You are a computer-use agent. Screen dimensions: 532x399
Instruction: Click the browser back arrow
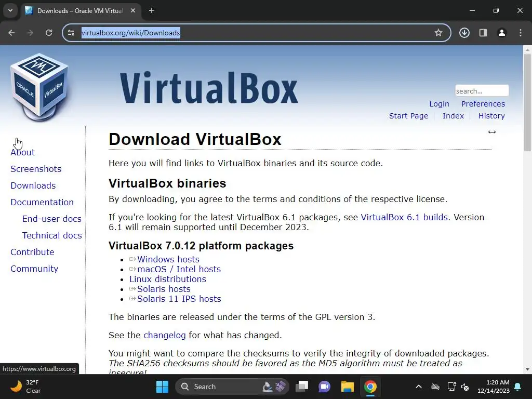11,33
